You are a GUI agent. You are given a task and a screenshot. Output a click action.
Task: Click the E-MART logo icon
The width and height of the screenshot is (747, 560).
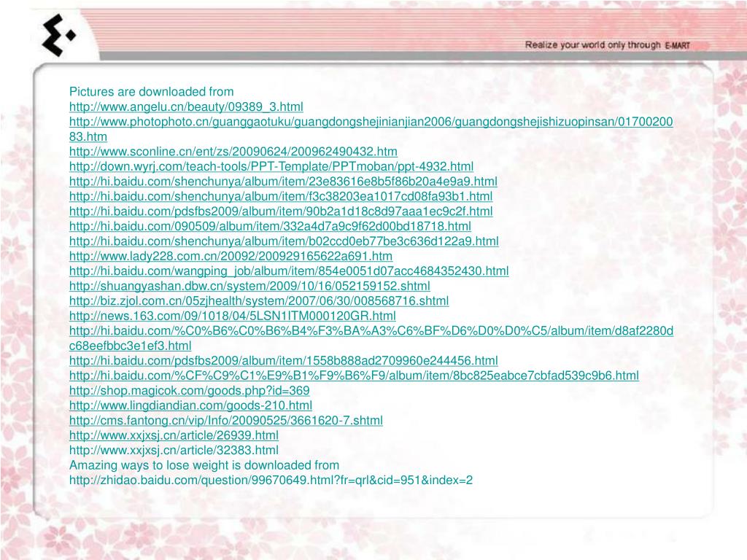click(58, 36)
